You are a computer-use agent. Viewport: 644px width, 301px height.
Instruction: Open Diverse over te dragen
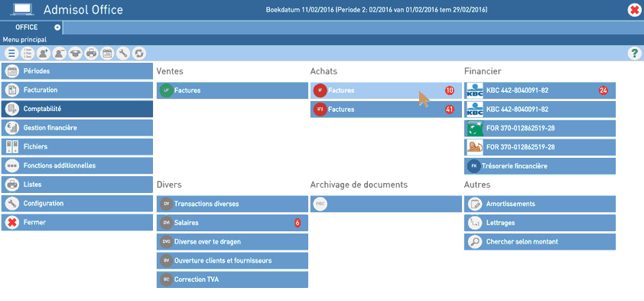233,242
